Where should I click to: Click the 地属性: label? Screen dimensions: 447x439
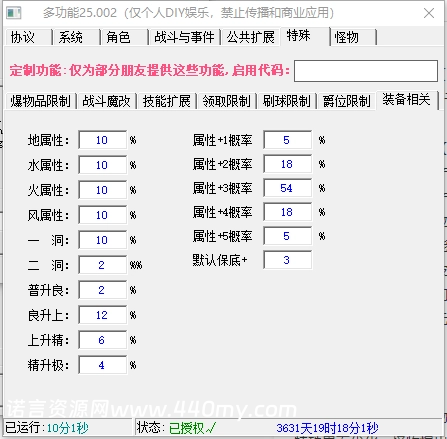coord(48,140)
